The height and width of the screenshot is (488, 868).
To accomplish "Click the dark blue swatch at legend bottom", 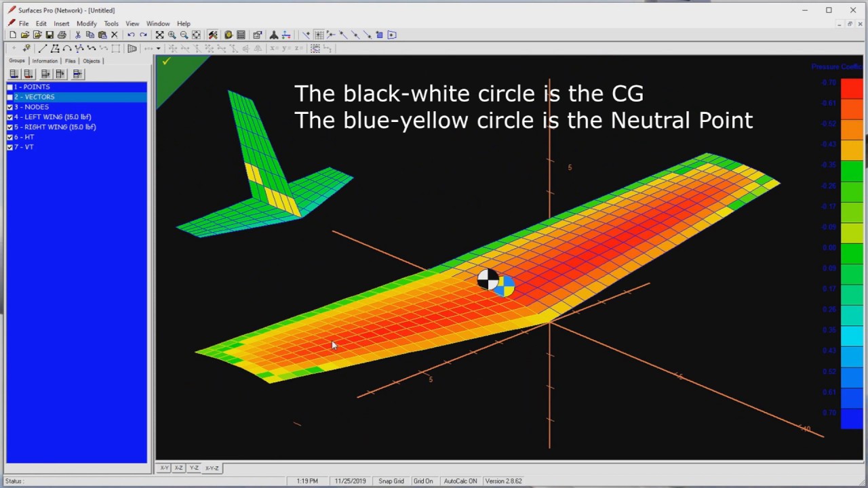I will tap(852, 419).
